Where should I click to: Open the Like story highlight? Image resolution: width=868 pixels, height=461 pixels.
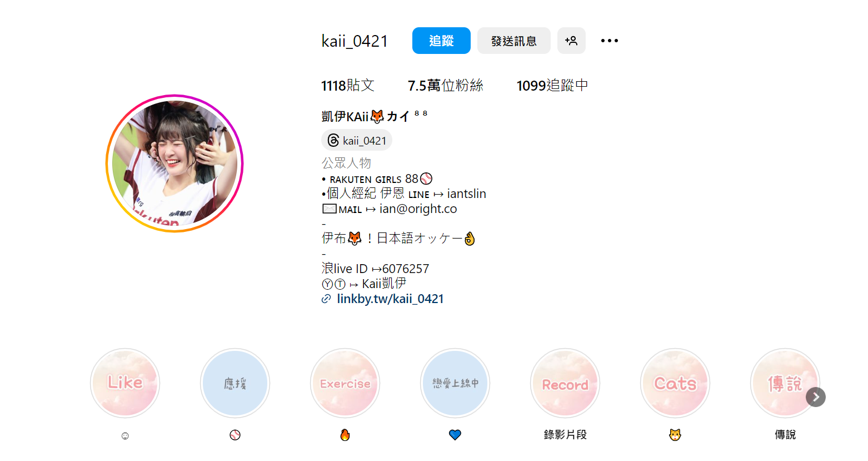tap(125, 383)
